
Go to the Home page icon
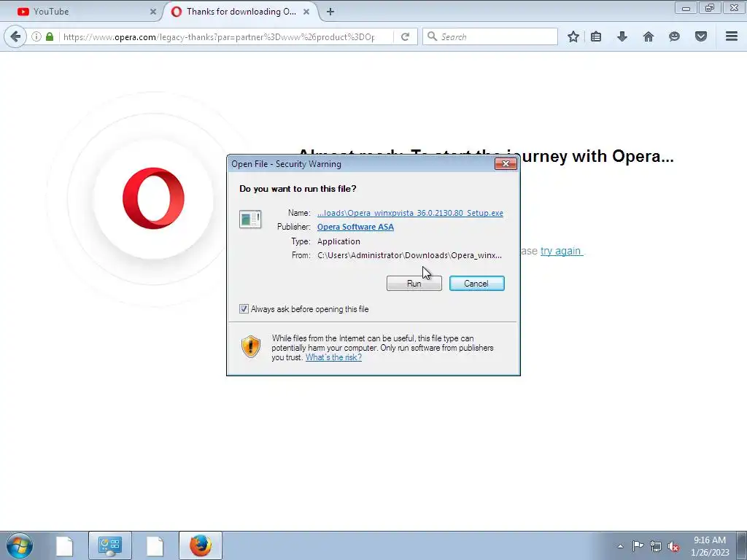[x=649, y=36]
